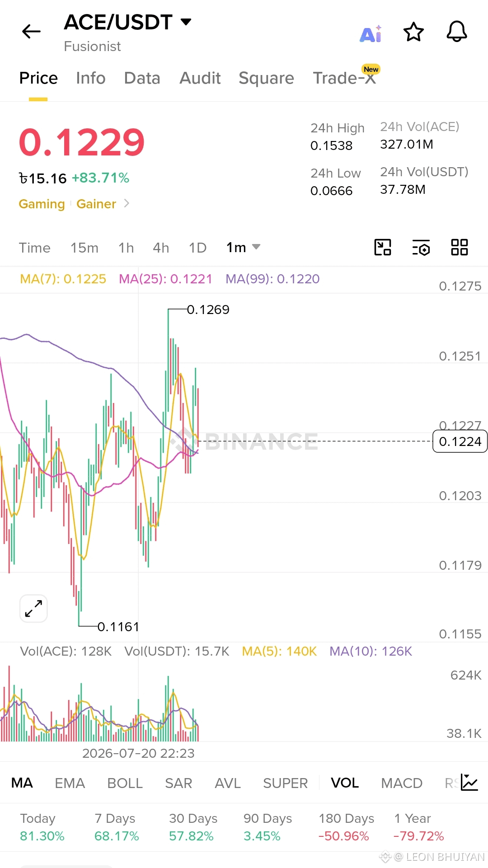The height and width of the screenshot is (868, 488).
Task: Open the Gainer tag
Action: (96, 204)
